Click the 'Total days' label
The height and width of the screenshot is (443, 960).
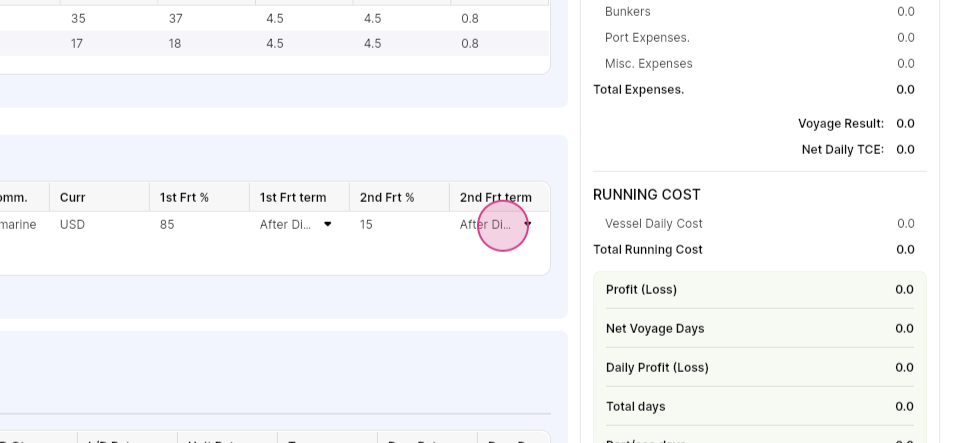(636, 406)
